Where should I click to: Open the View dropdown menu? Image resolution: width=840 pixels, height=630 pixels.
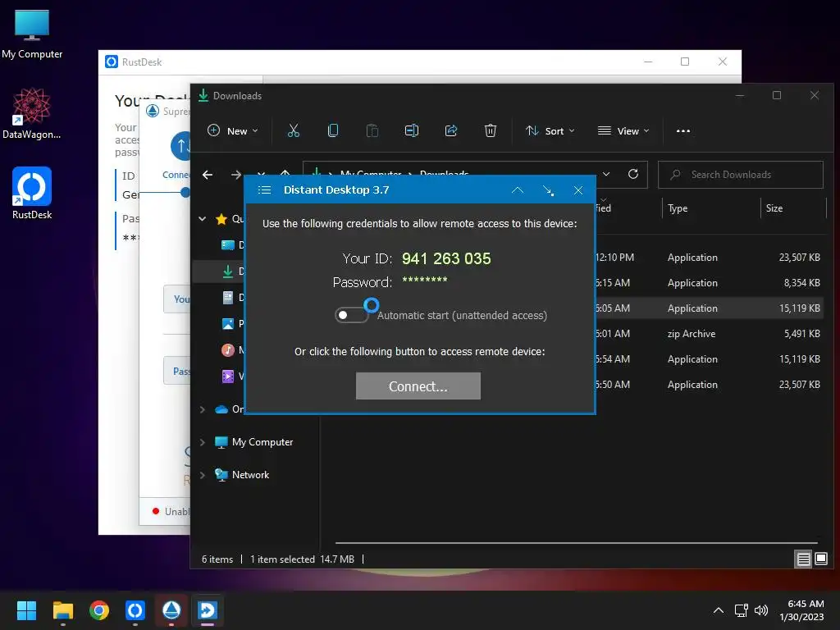[623, 130]
